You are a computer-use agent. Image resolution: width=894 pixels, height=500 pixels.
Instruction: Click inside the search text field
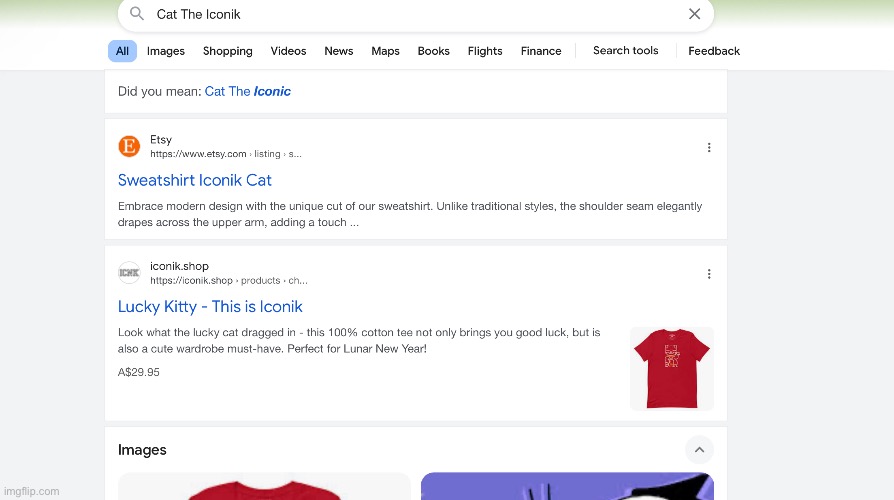coord(400,14)
